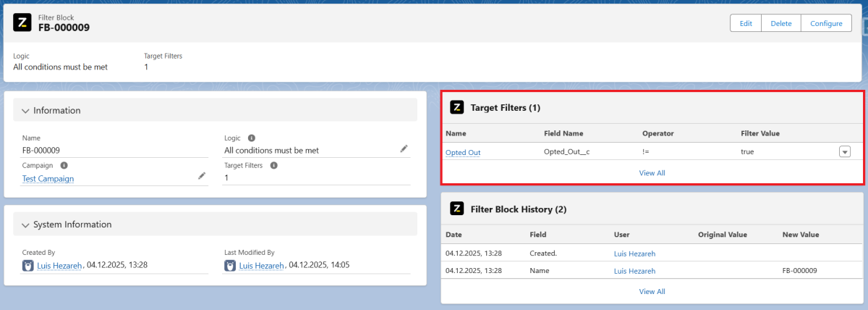Click the Filter Block History panel icon

[x=456, y=209]
